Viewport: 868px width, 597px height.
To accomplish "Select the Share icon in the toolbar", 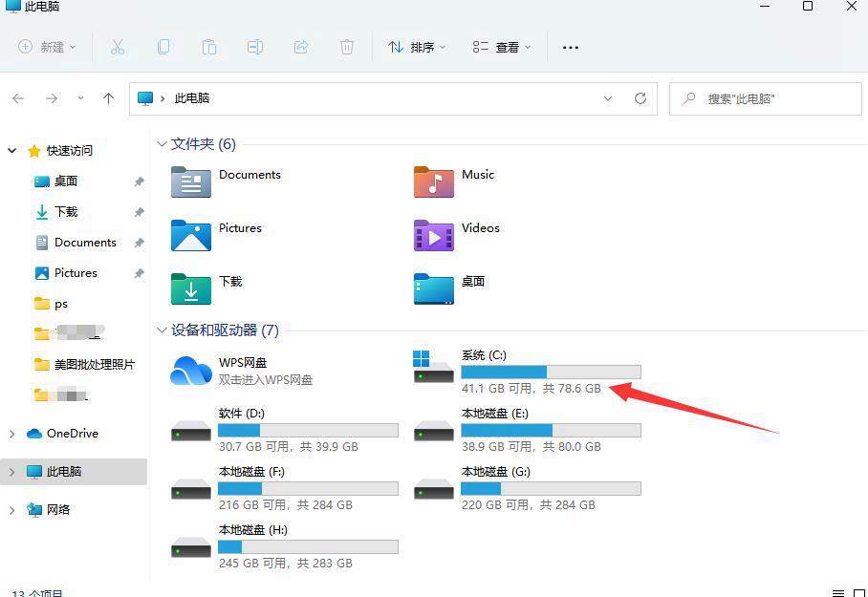I will (x=300, y=46).
